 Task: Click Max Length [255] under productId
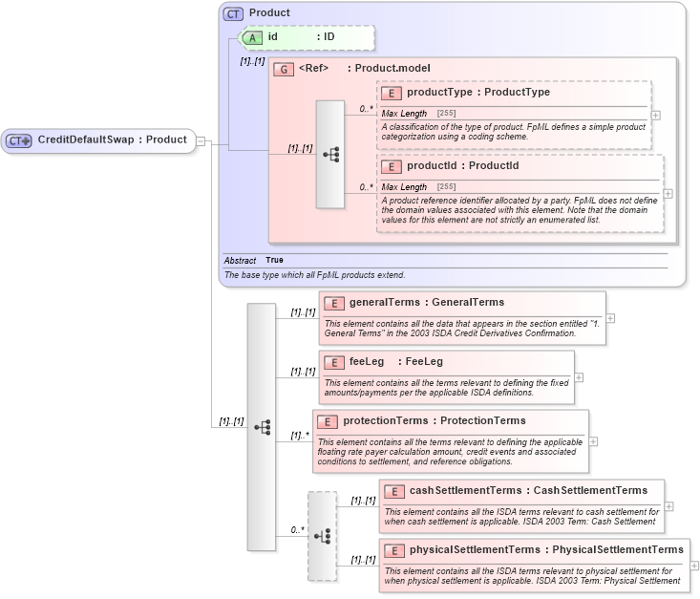pyautogui.click(x=418, y=187)
